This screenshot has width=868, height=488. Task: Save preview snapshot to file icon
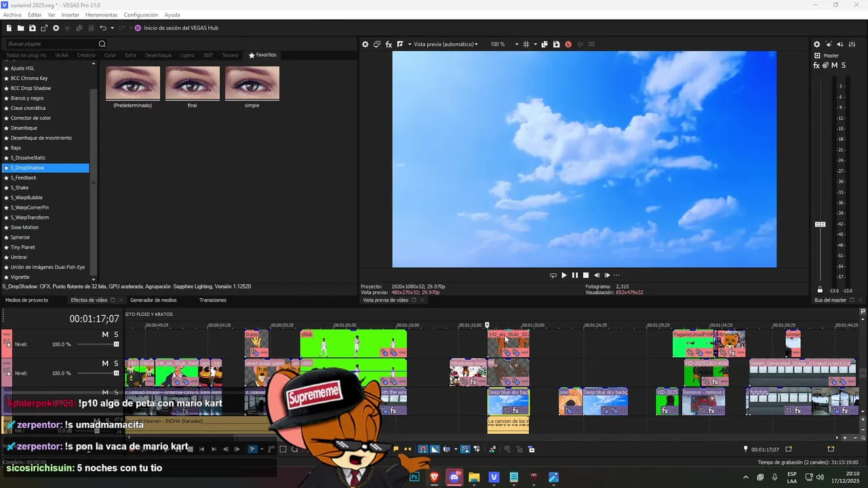[556, 44]
